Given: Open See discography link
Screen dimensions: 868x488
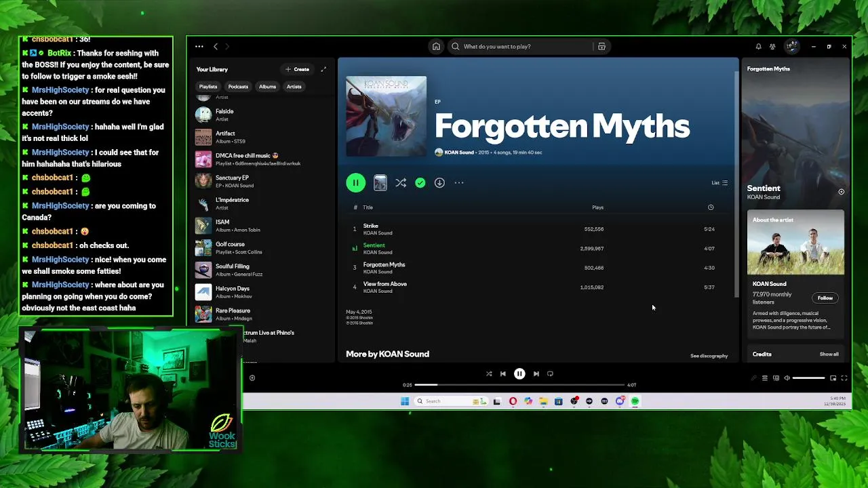Looking at the screenshot, I should [x=709, y=356].
